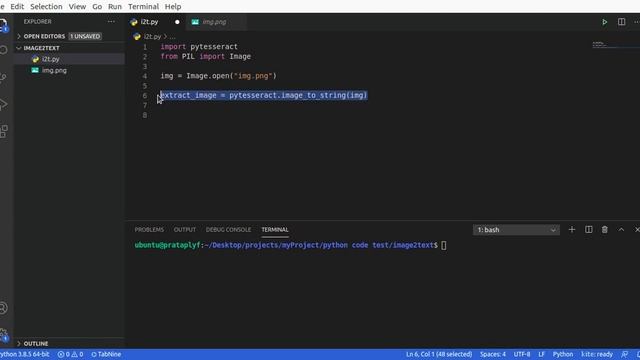Select the Terminal panel tab
The image size is (640, 360).
pyautogui.click(x=275, y=230)
